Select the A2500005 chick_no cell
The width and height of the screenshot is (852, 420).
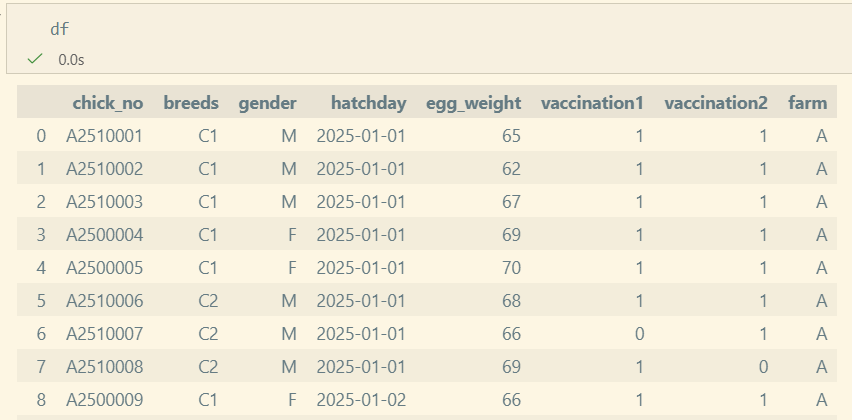(x=104, y=268)
